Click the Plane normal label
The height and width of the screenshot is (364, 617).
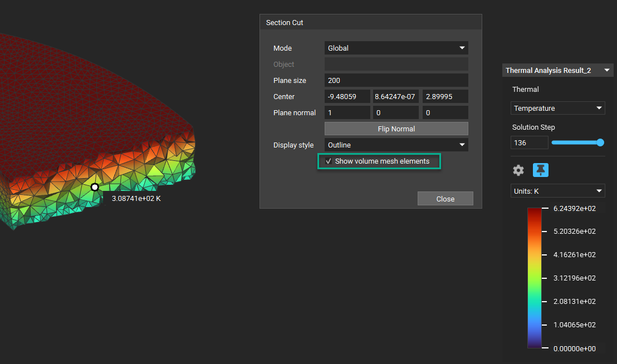pyautogui.click(x=295, y=113)
